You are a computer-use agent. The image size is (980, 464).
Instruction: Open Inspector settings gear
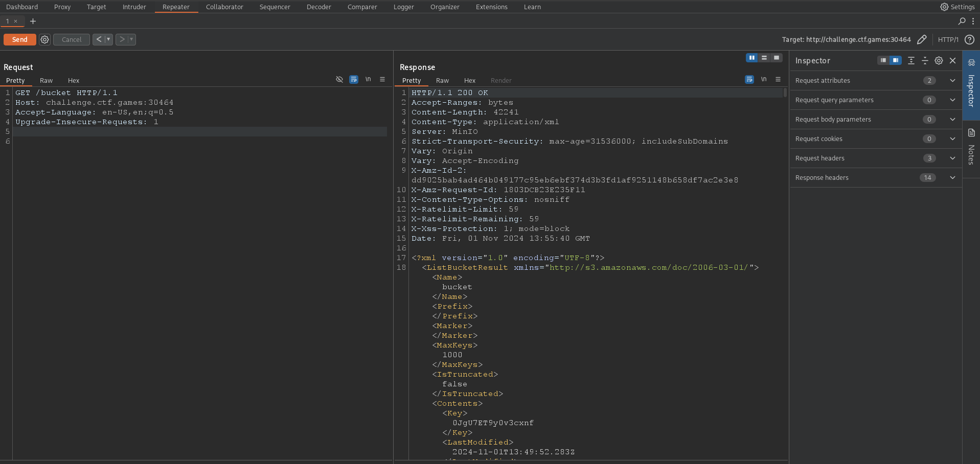pyautogui.click(x=939, y=60)
